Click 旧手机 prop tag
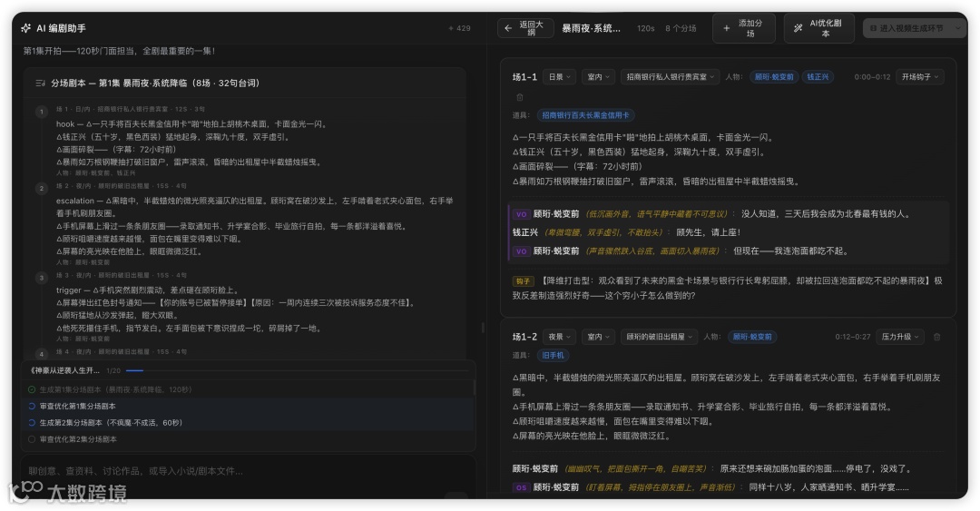This screenshot has height=511, width=980. coord(553,355)
